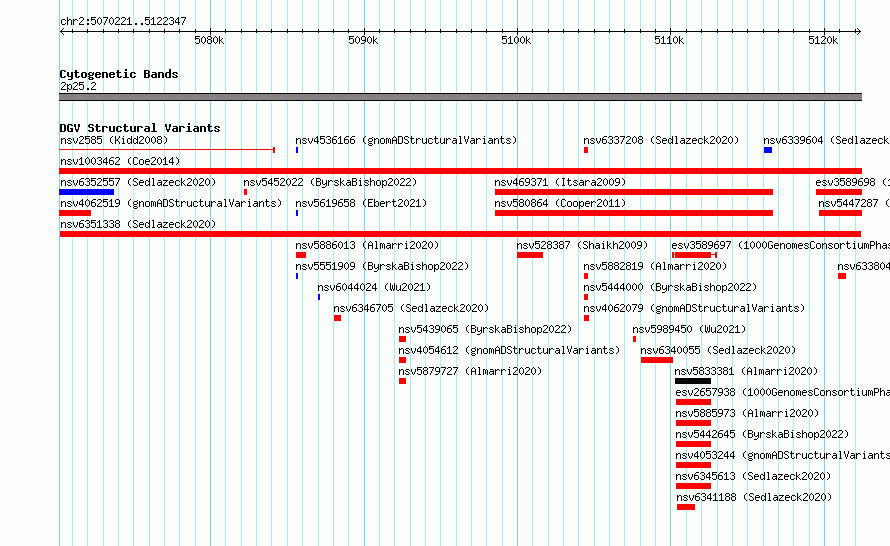
Task: Click nsv5882819 (Almarri2020) label
Action: tap(655, 266)
